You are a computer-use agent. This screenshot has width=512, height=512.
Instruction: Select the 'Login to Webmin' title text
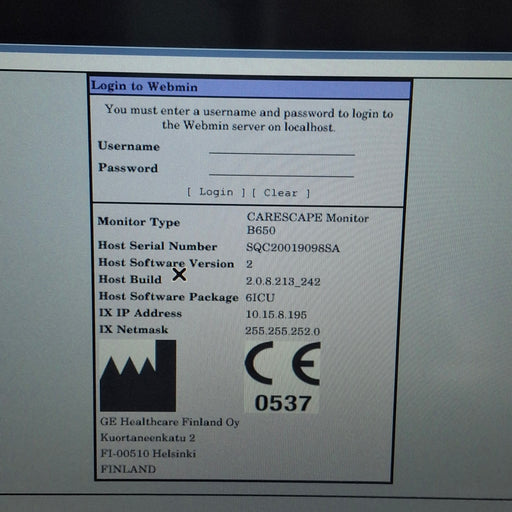pyautogui.click(x=144, y=86)
